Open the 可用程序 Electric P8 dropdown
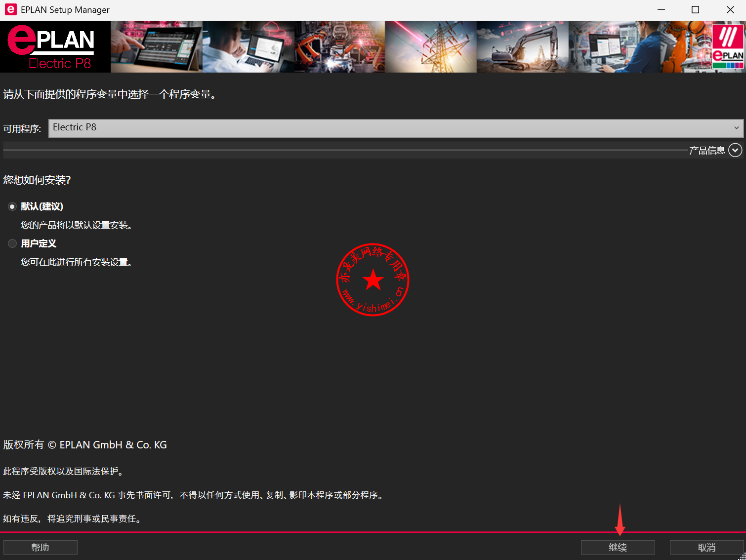Screen dimensions: 746x560 coord(396,128)
